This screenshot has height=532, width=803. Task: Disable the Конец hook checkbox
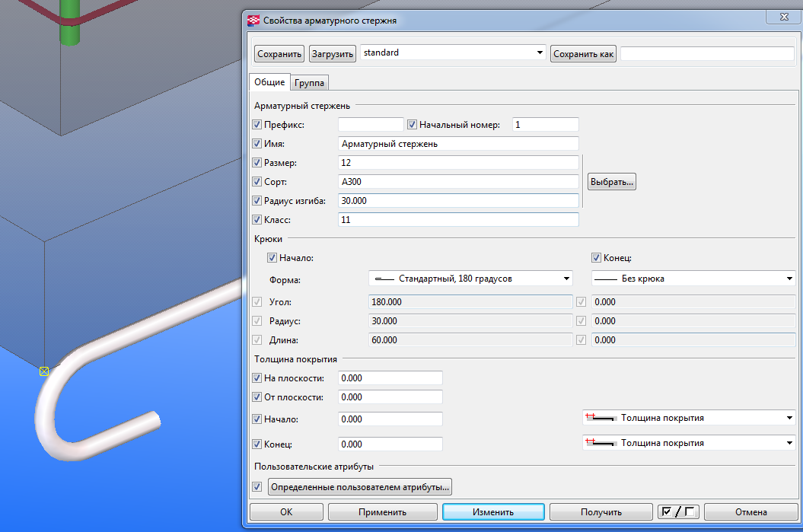(597, 258)
